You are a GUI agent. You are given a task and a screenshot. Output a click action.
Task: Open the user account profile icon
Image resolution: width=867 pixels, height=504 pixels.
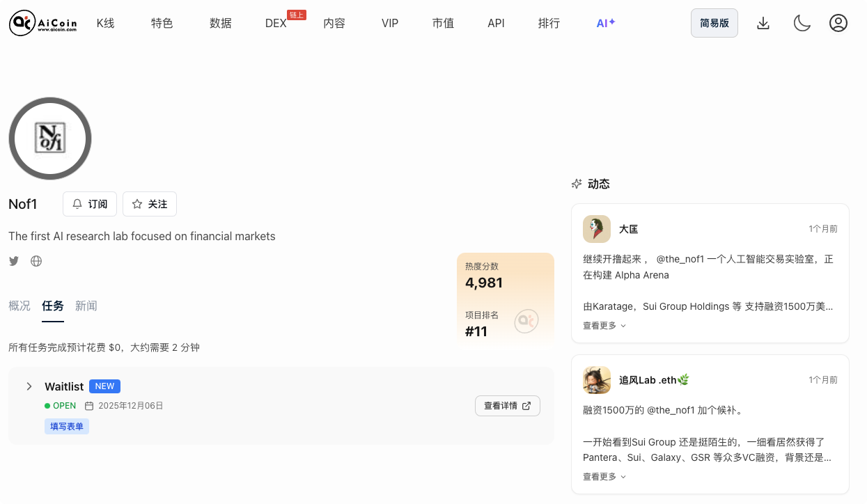pos(838,23)
